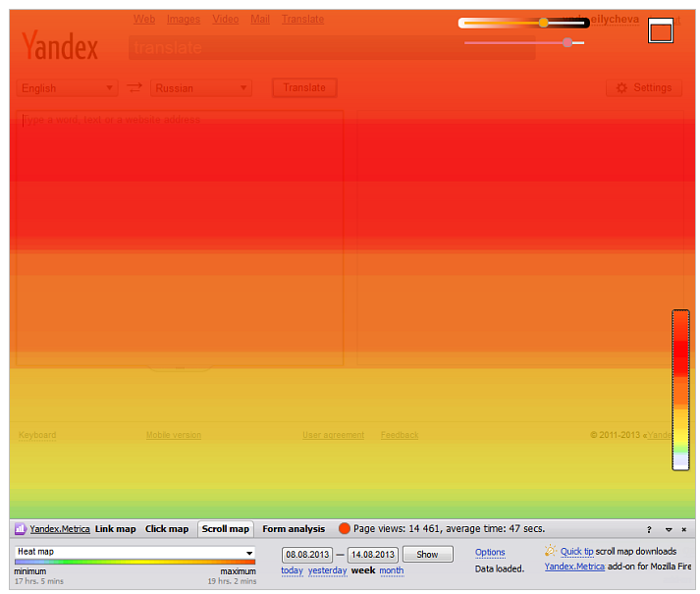Image resolution: width=700 pixels, height=594 pixels.
Task: Click the Quick tip lightbulb icon
Action: coord(551,551)
